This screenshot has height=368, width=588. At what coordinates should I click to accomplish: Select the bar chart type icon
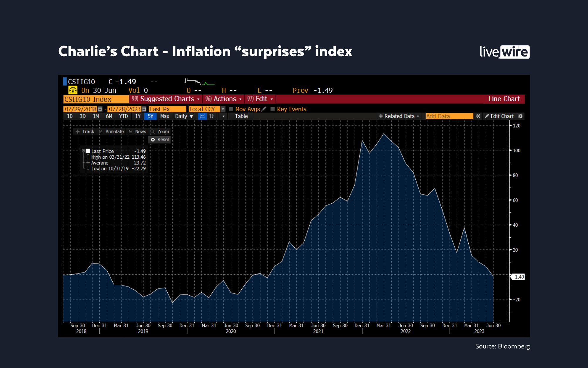click(x=212, y=116)
